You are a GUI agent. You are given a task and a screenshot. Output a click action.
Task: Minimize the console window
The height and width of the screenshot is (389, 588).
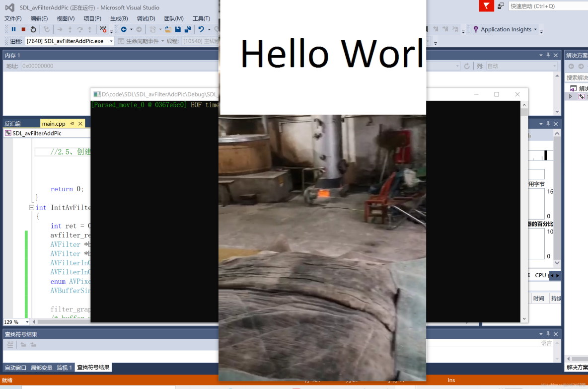pos(476,94)
